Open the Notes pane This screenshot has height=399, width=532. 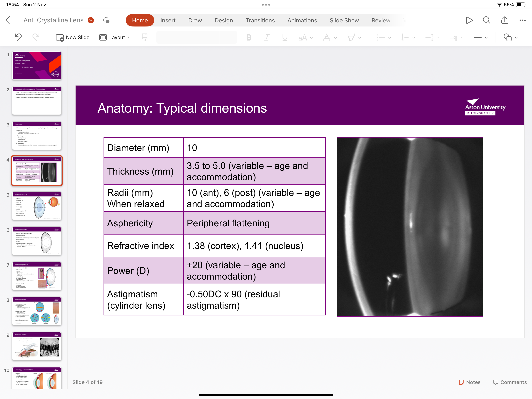tap(470, 382)
